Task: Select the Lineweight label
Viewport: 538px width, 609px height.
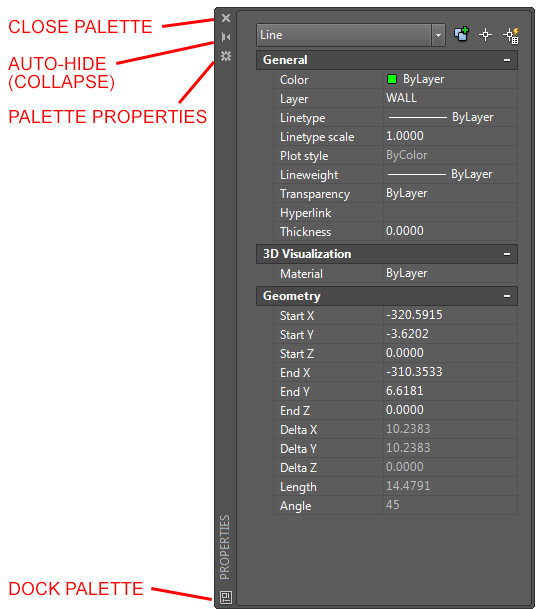Action: [309, 176]
